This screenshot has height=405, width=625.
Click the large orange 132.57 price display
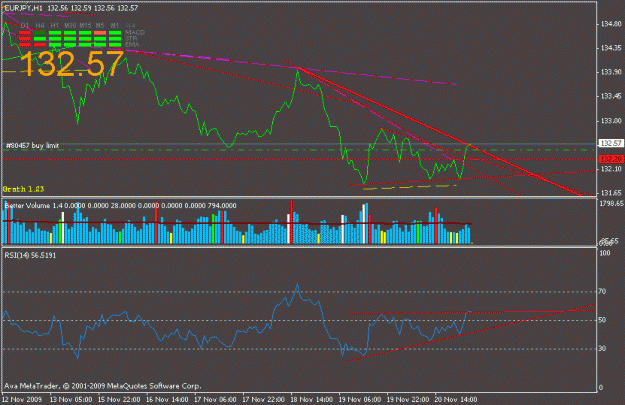71,63
